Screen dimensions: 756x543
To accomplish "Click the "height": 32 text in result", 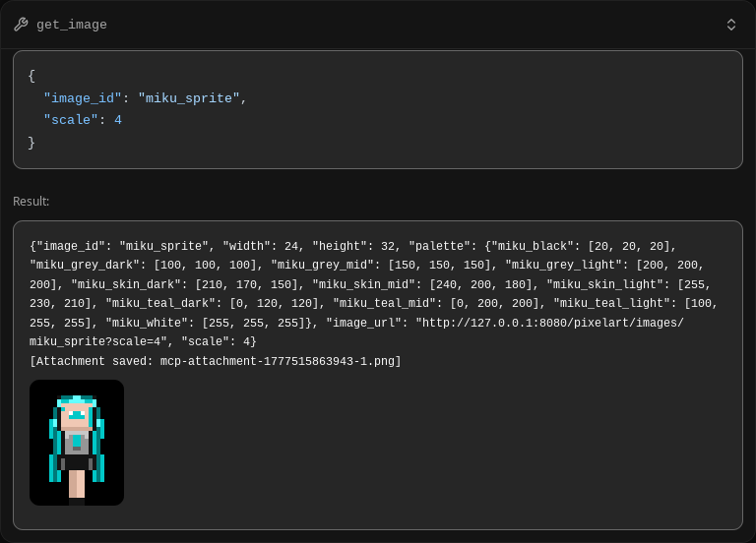I will tap(353, 246).
